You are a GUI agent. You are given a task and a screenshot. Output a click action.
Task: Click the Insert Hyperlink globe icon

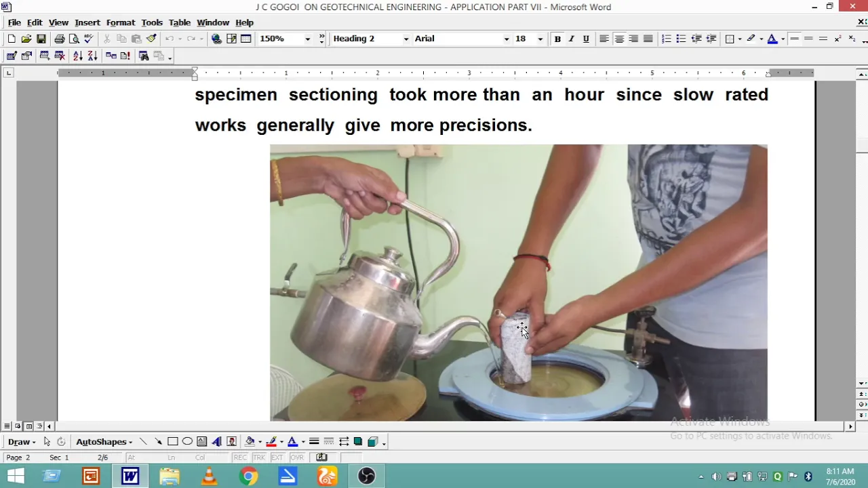(x=216, y=39)
